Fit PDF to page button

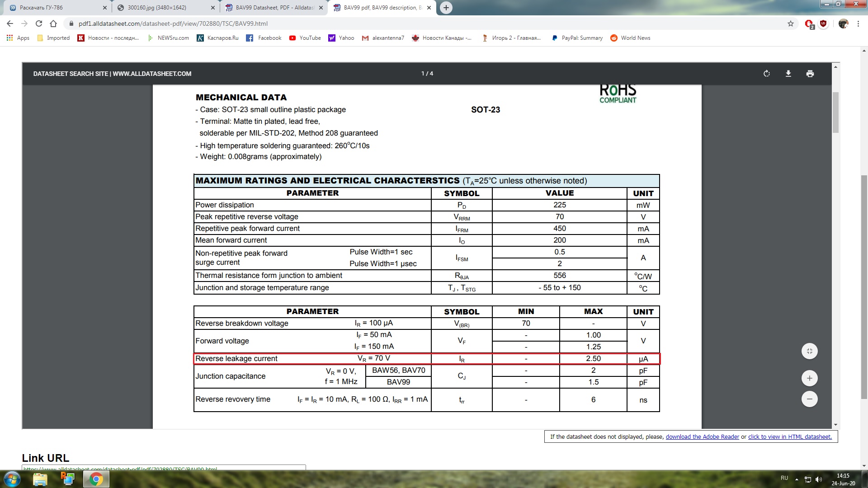tap(810, 351)
